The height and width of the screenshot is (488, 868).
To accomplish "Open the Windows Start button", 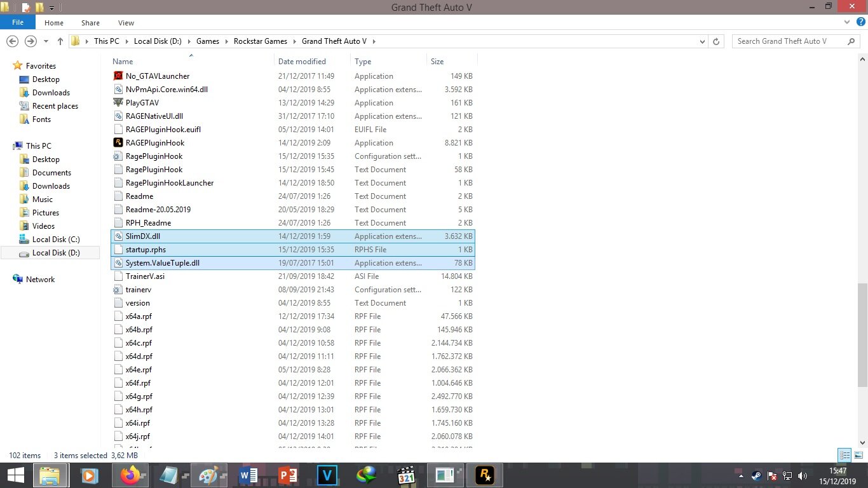I will [x=15, y=475].
